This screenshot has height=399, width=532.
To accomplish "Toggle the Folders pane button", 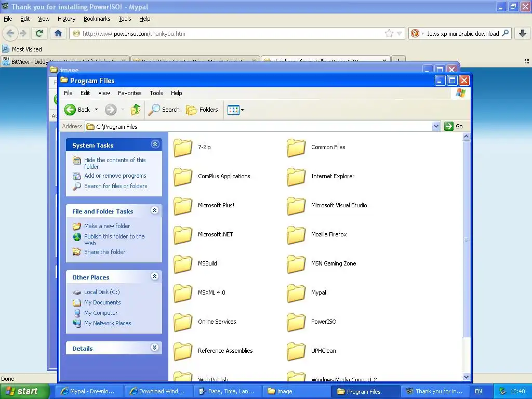I will coord(202,110).
